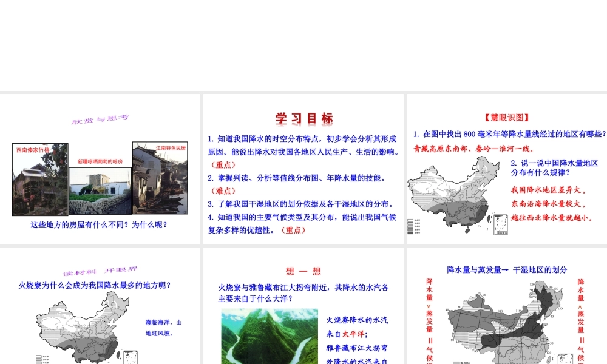The height and width of the screenshot is (364, 607).
Task: Click the red （难点） label
Action: tap(223, 191)
